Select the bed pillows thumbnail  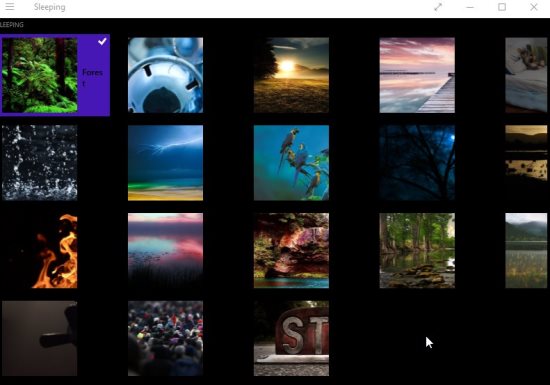click(x=526, y=75)
